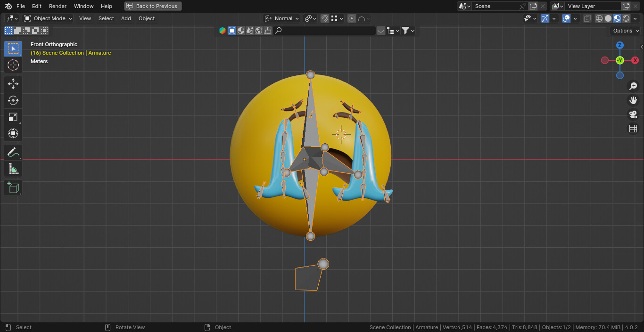Toggle viewport overlays display
Image resolution: width=644 pixels, height=332 pixels.
567,18
